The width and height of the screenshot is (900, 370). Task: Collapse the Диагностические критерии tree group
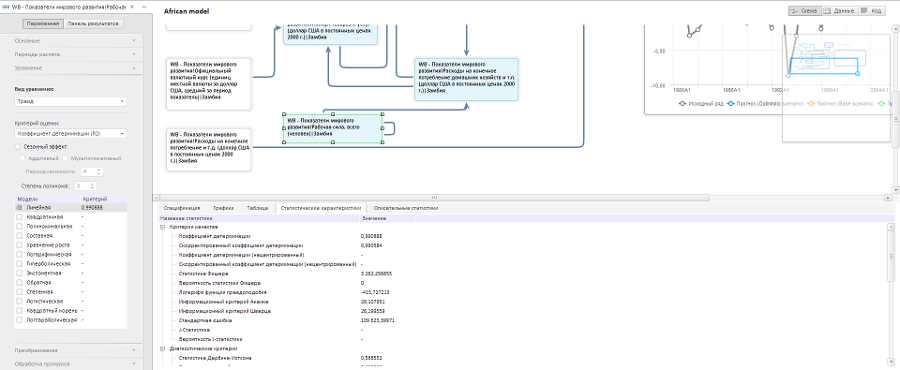162,348
